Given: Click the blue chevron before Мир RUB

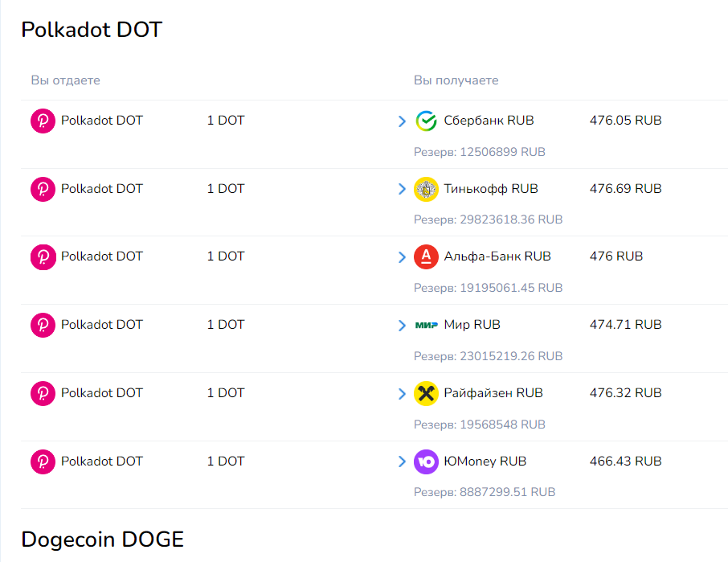Looking at the screenshot, I should pyautogui.click(x=402, y=325).
